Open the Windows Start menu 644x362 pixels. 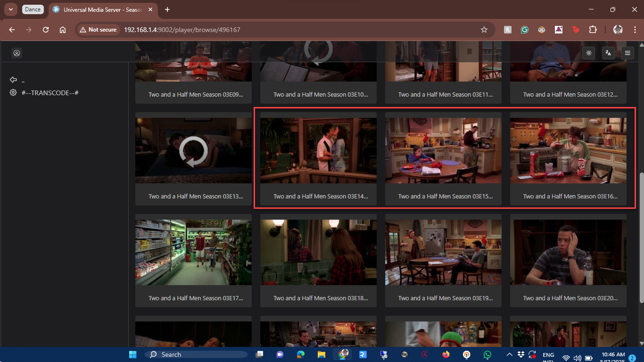click(133, 354)
